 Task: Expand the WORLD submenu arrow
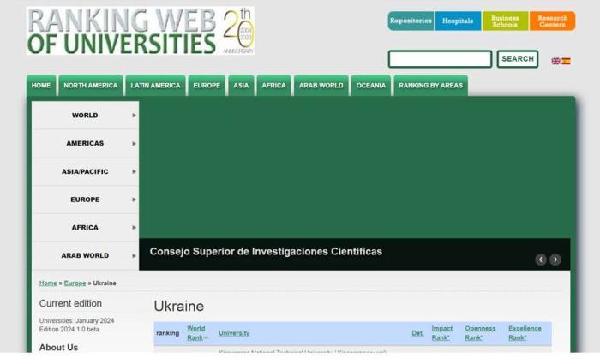(134, 115)
